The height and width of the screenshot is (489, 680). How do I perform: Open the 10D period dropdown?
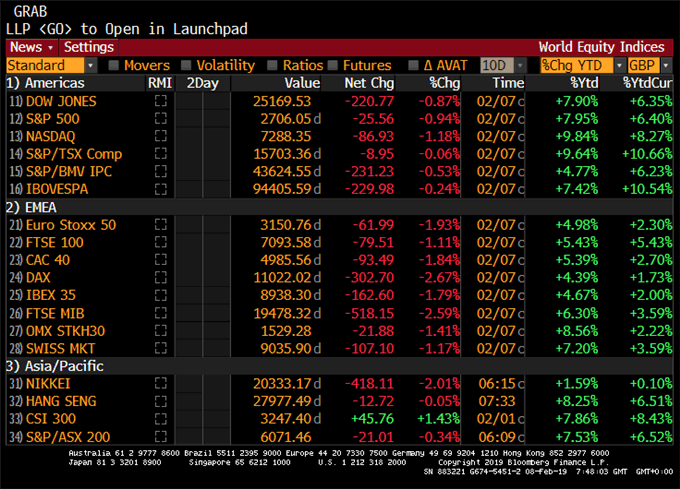(503, 65)
